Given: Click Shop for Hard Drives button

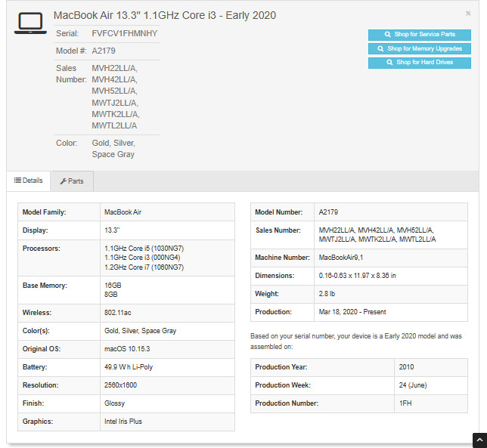Looking at the screenshot, I should tap(419, 63).
